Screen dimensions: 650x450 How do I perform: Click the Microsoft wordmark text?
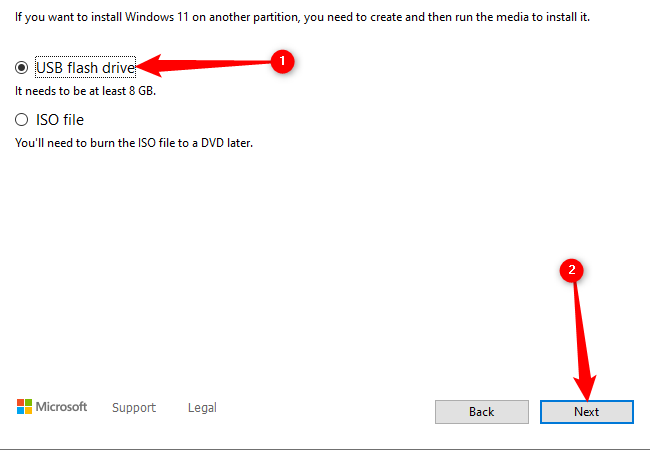click(62, 407)
